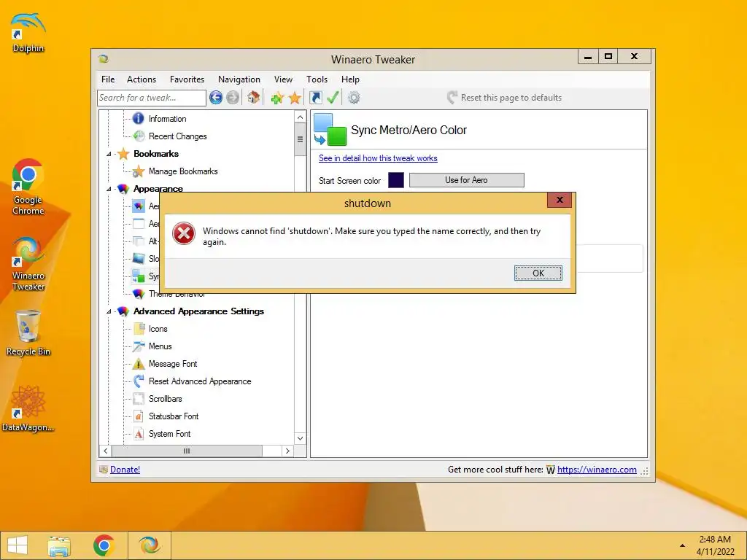Click the Theme Behavior tree icon
747x560 pixels.
point(139,294)
